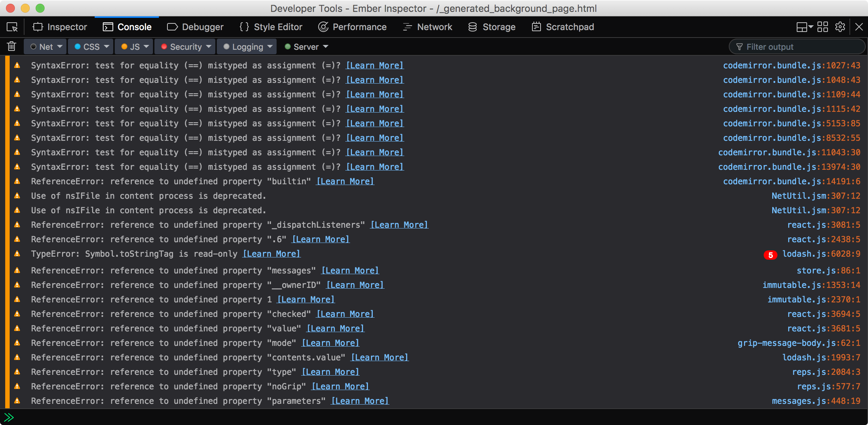Open source grip-message-body.js:62:1

click(x=799, y=343)
